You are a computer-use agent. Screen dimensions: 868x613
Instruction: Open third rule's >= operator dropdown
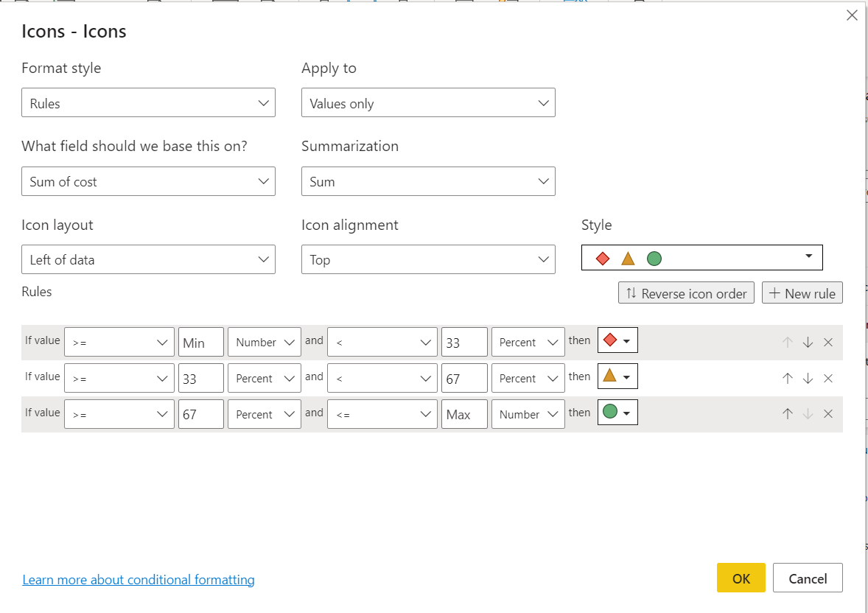tap(119, 413)
